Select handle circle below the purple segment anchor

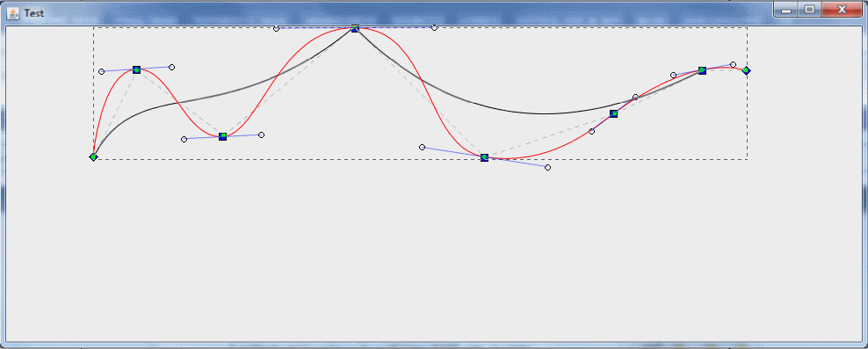592,131
